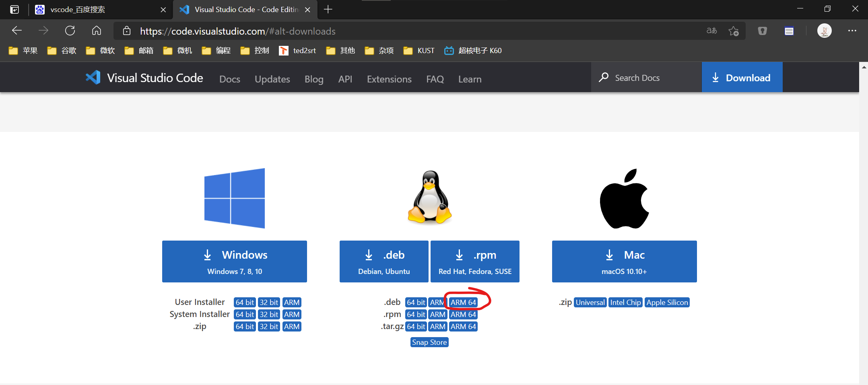Click the Windows logo image
Screen dimensions: 868x385
(x=235, y=198)
